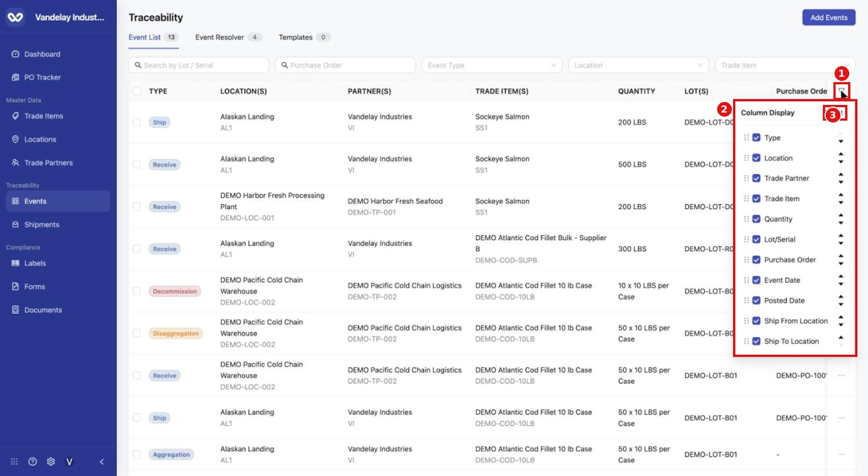Open the V user avatar menu

pyautogui.click(x=69, y=462)
